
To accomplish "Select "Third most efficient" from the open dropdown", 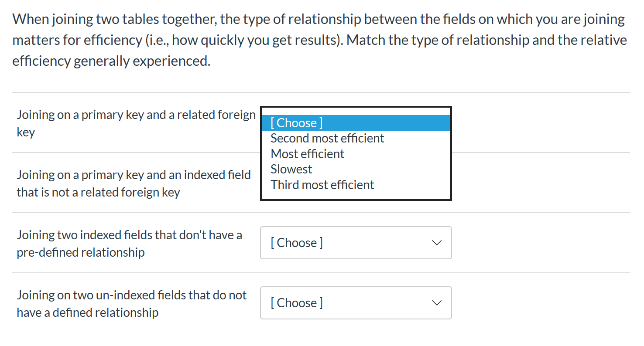I will [322, 184].
